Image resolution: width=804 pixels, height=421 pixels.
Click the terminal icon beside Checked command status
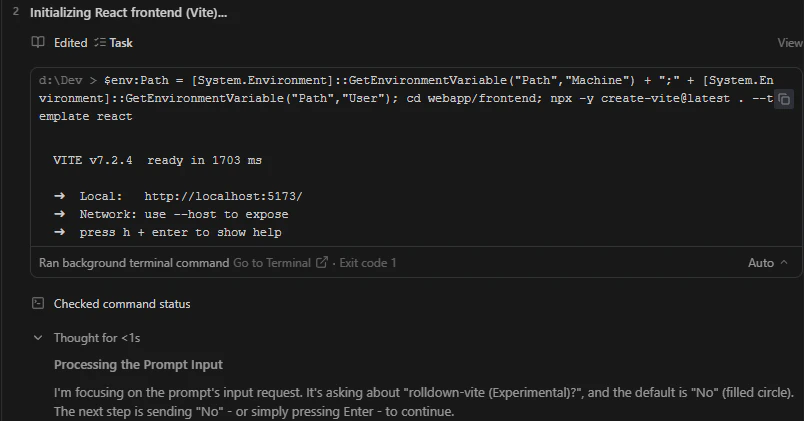pyautogui.click(x=38, y=304)
